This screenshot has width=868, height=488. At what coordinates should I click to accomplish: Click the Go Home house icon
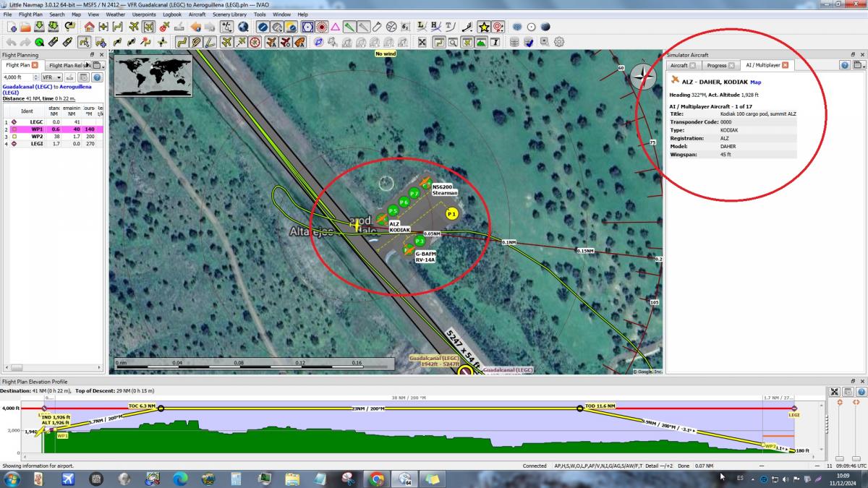(x=89, y=27)
